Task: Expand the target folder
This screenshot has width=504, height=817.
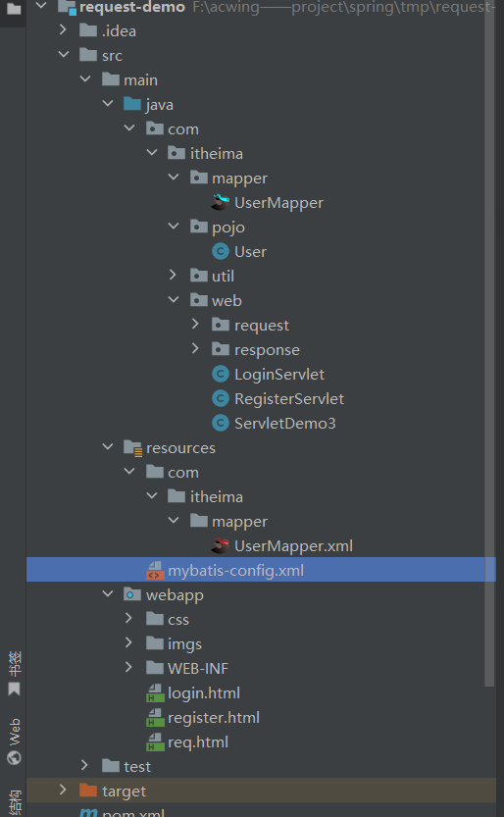Action: pyautogui.click(x=63, y=790)
